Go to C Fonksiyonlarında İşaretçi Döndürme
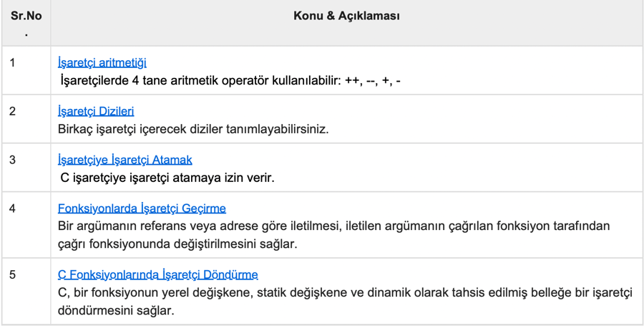 [157, 274]
